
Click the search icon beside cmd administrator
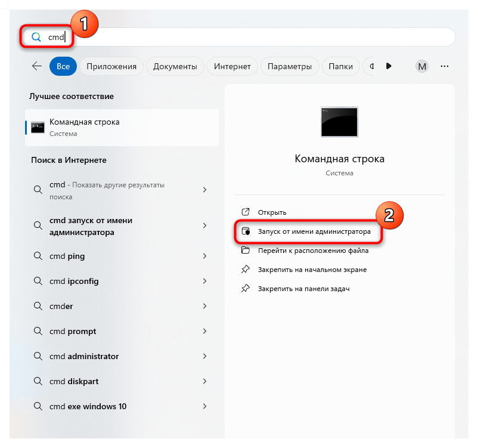38,356
